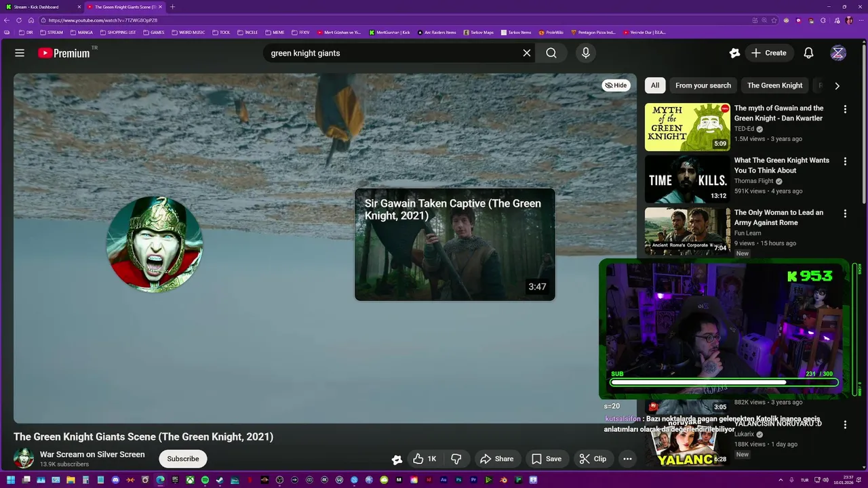Select 'The Green Knight' filter chip
868x488 pixels.
click(x=774, y=85)
